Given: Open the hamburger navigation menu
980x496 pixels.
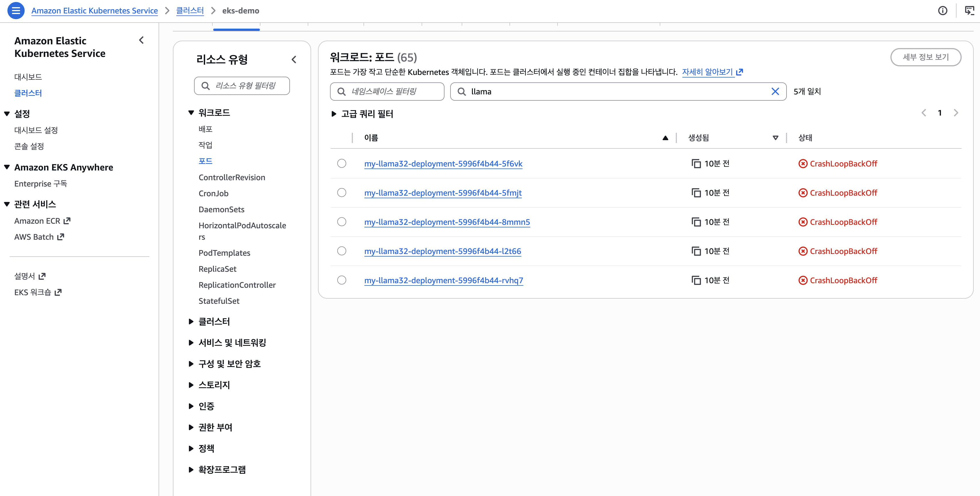Looking at the screenshot, I should tap(16, 11).
